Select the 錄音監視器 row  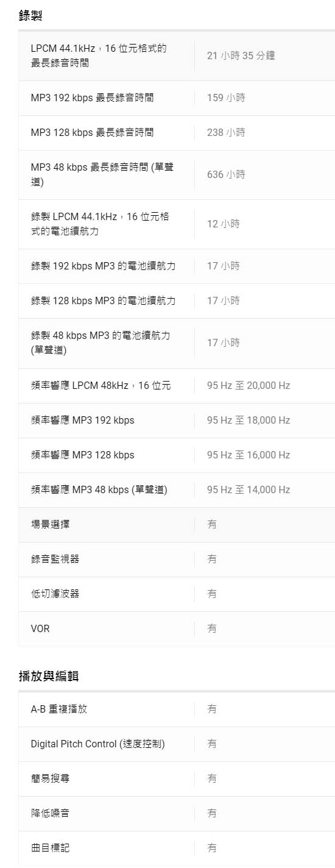tap(177, 559)
